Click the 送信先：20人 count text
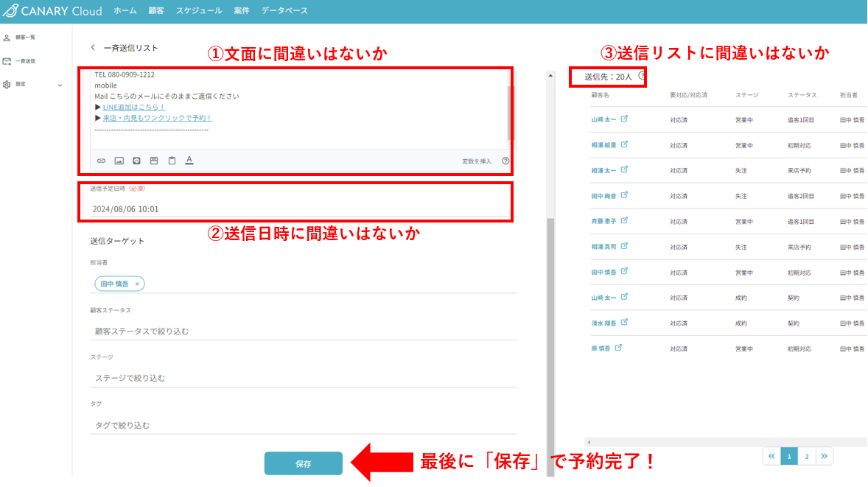Screen dimensions: 868x487 (x=608, y=77)
